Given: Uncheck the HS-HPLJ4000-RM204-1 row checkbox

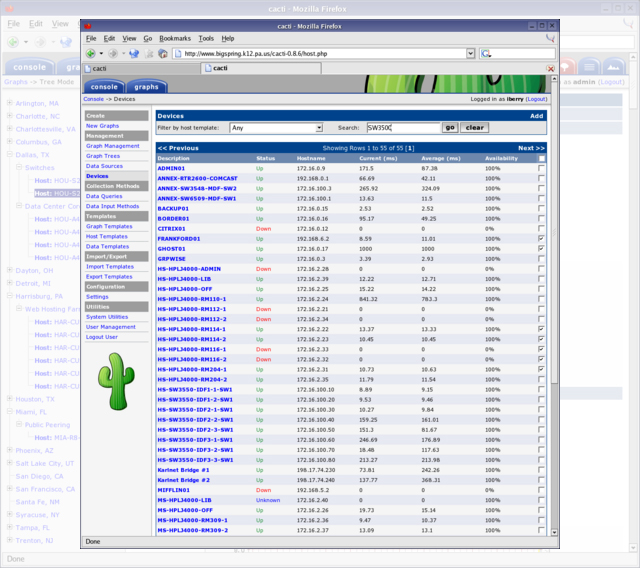Looking at the screenshot, I should point(541,369).
